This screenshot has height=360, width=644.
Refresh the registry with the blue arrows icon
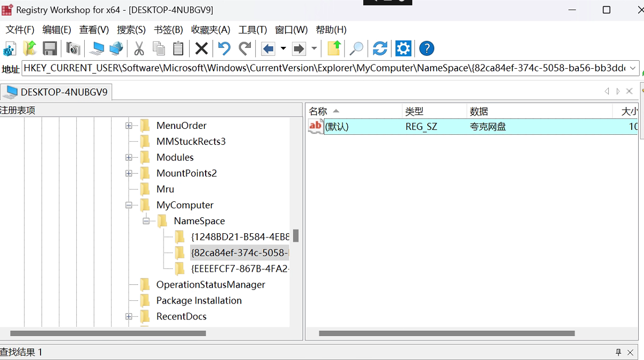pyautogui.click(x=380, y=49)
